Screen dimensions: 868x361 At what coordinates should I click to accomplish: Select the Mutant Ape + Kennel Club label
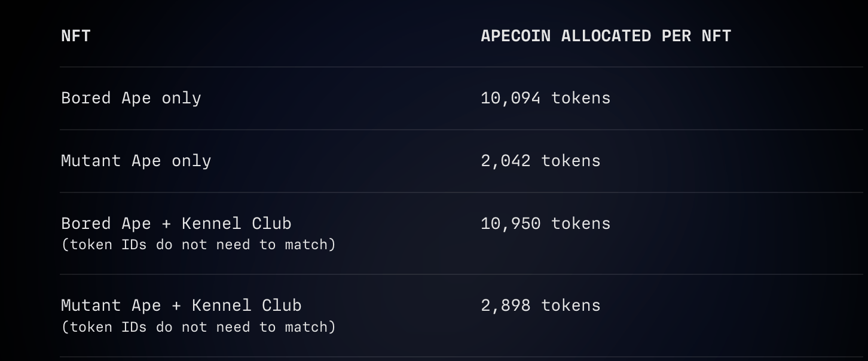click(181, 305)
